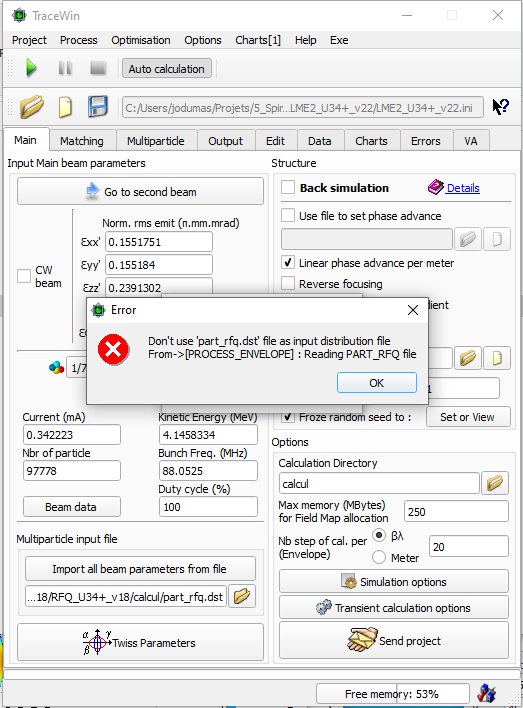Click the icon beside Free memory
Viewport: 523px width, 708px height.
click(x=487, y=693)
